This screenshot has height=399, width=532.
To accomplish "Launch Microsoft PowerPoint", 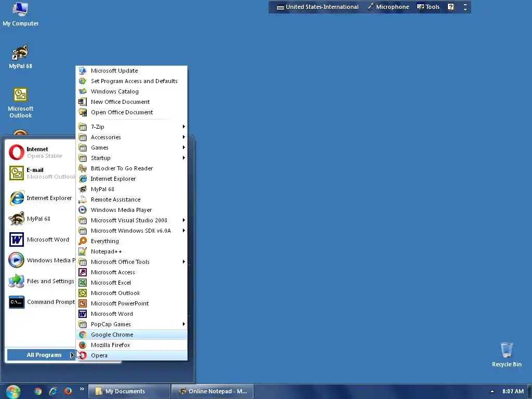I will click(x=131, y=303).
